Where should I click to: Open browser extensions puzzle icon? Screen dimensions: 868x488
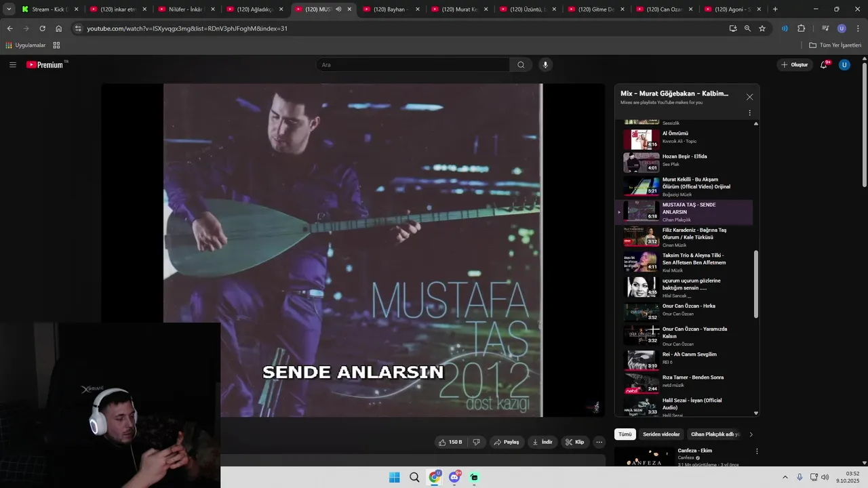click(801, 28)
